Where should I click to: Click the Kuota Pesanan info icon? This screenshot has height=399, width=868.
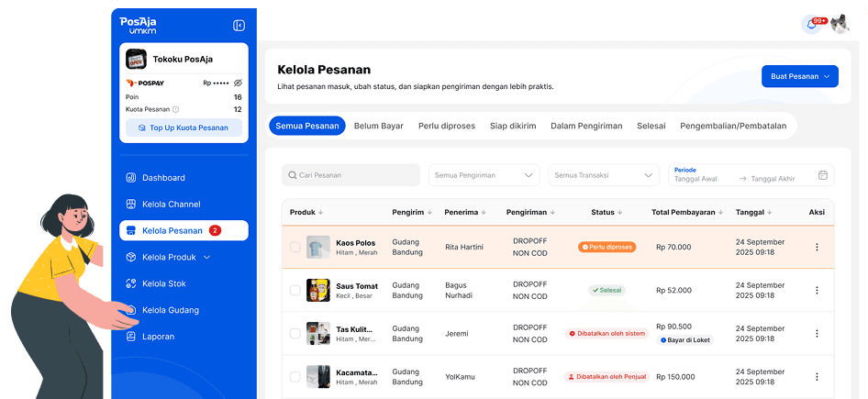(x=175, y=109)
